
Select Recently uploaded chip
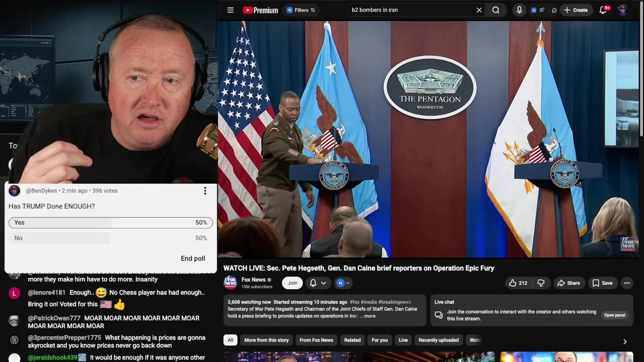(438, 340)
